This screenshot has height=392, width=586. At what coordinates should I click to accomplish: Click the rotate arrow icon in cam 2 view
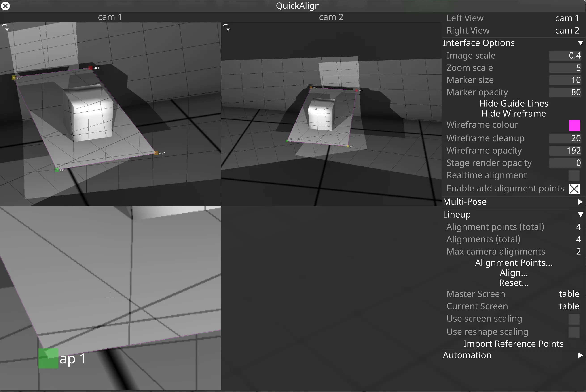[227, 27]
